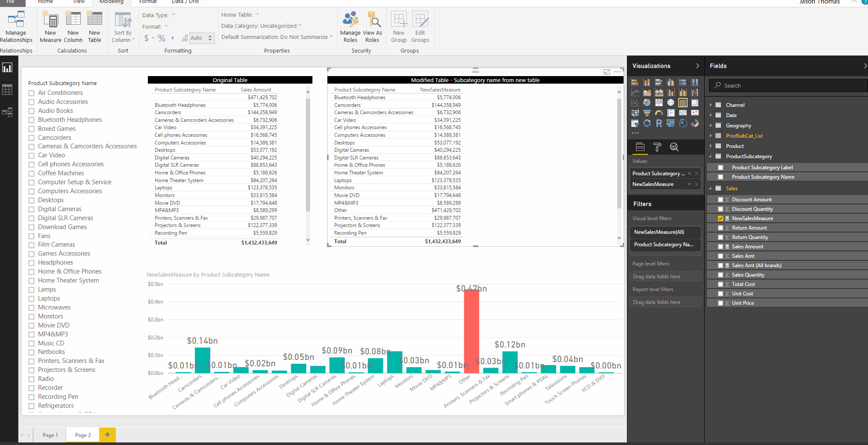Add a new page with plus button
Viewport: 868px width, 445px height.
click(x=107, y=435)
